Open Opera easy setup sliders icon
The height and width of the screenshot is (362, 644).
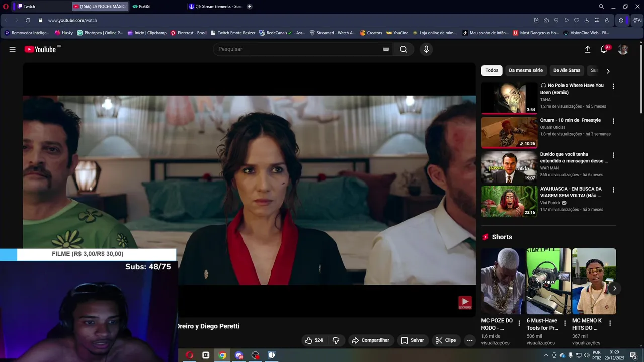pyautogui.click(x=597, y=20)
